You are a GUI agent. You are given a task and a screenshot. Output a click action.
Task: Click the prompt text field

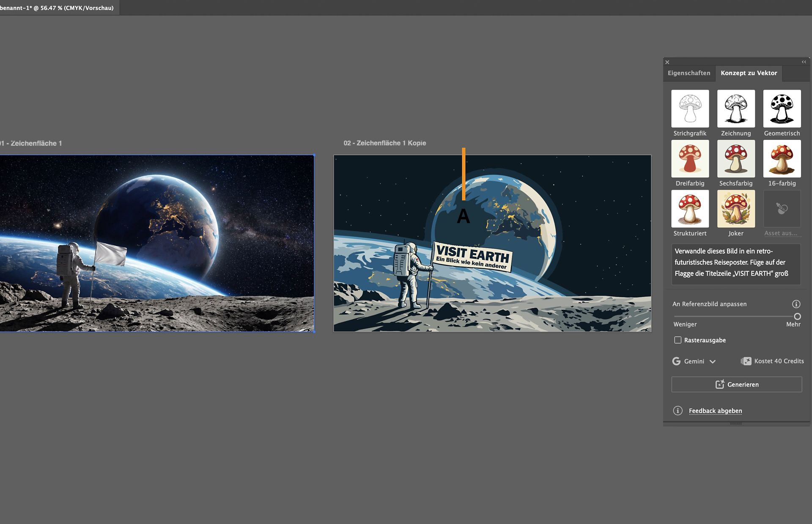736,264
